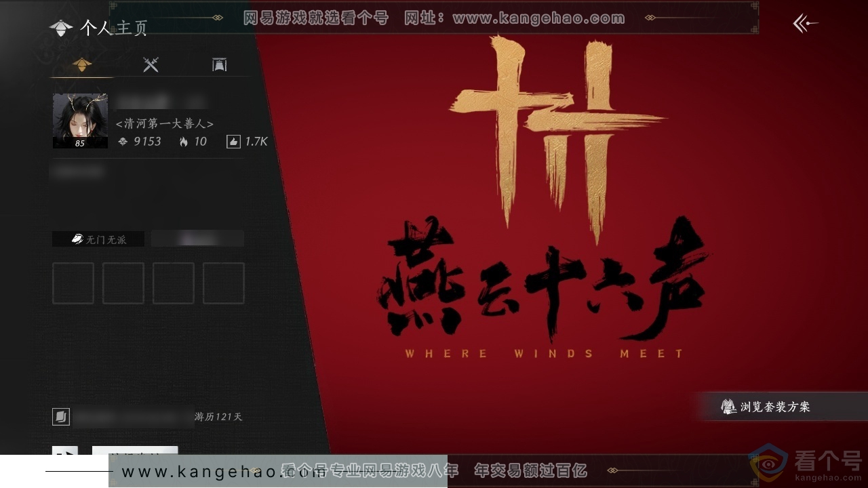Image resolution: width=868 pixels, height=488 pixels.
Task: Select the second empty badge slot
Action: 123,283
